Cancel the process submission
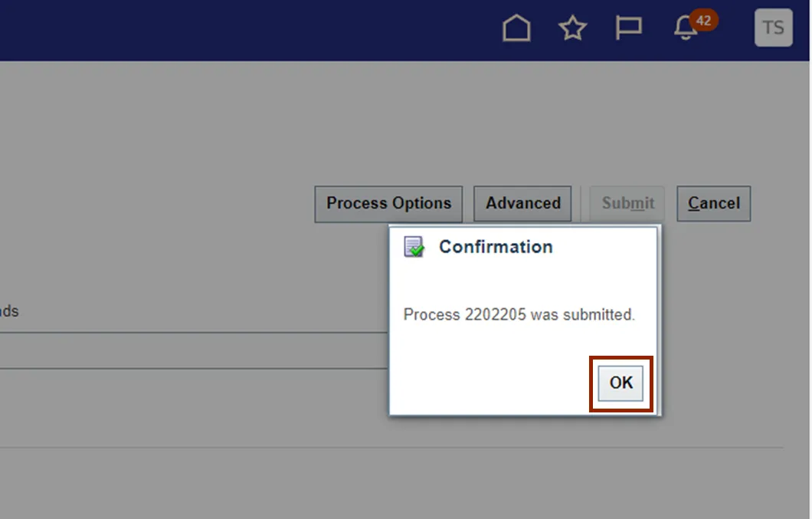 pyautogui.click(x=713, y=204)
